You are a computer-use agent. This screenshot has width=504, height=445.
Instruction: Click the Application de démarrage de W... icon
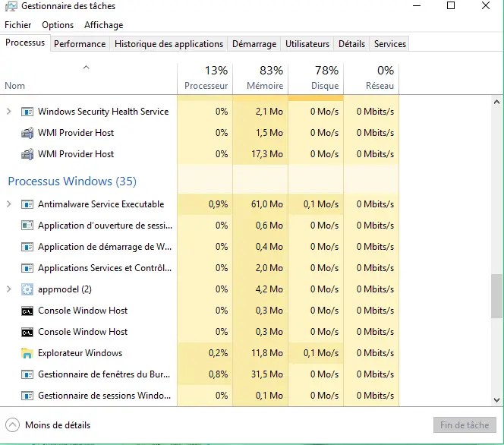pos(27,247)
